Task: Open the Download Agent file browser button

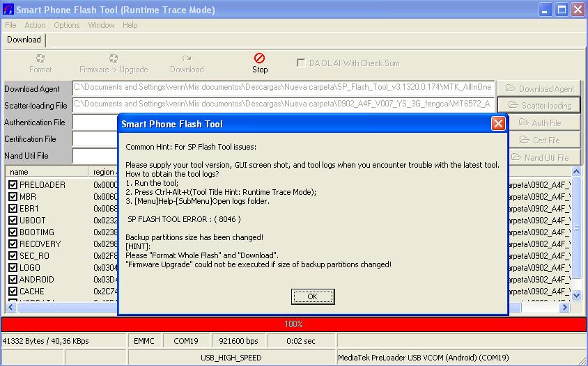Action: pyautogui.click(x=539, y=89)
